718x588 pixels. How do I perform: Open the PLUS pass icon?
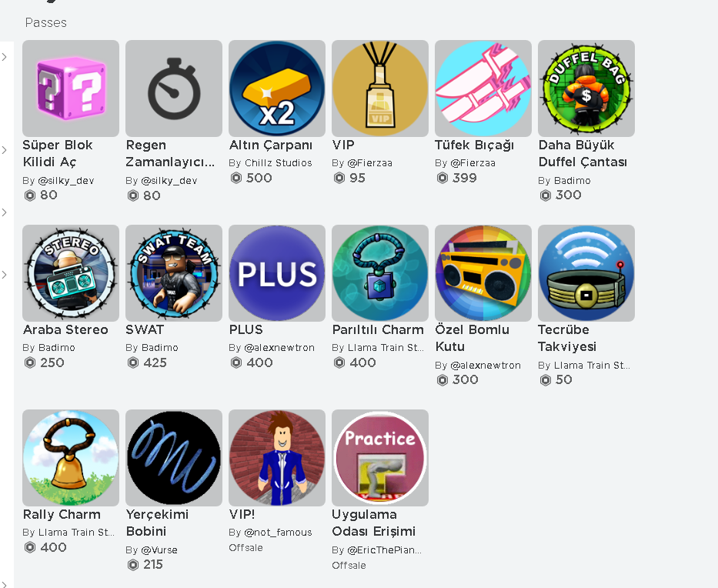pos(277,273)
